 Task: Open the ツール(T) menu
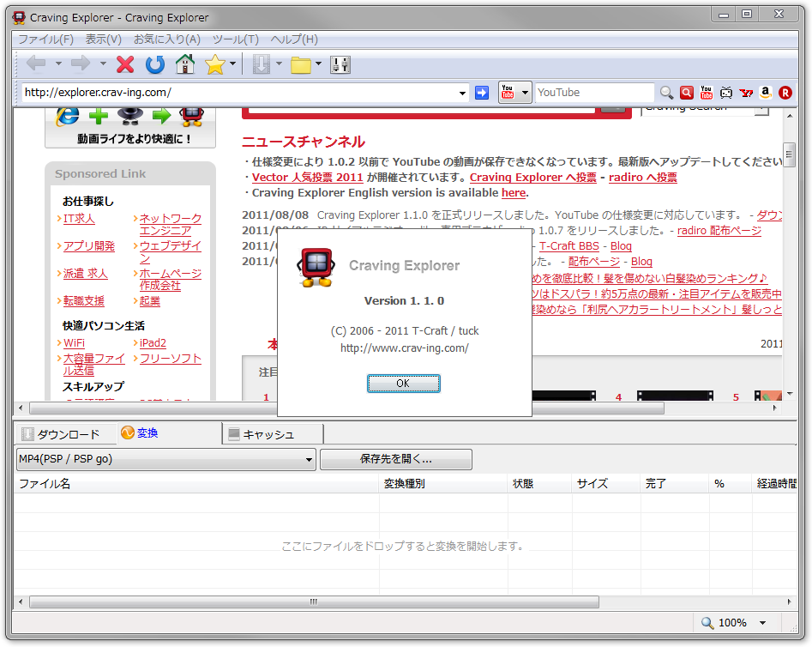coord(236,39)
